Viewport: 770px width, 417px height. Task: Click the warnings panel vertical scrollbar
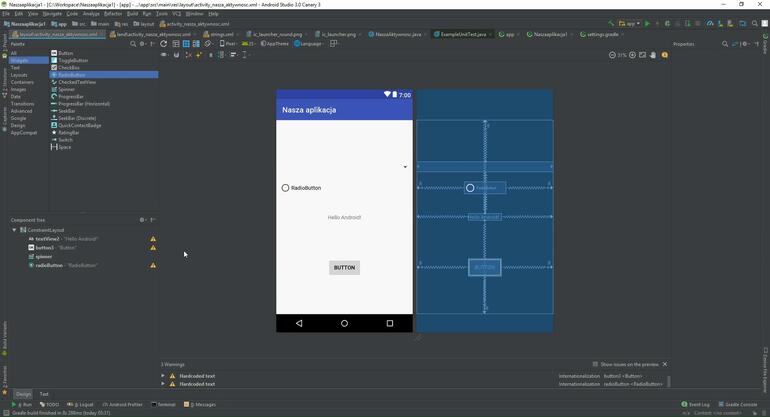coord(668,381)
